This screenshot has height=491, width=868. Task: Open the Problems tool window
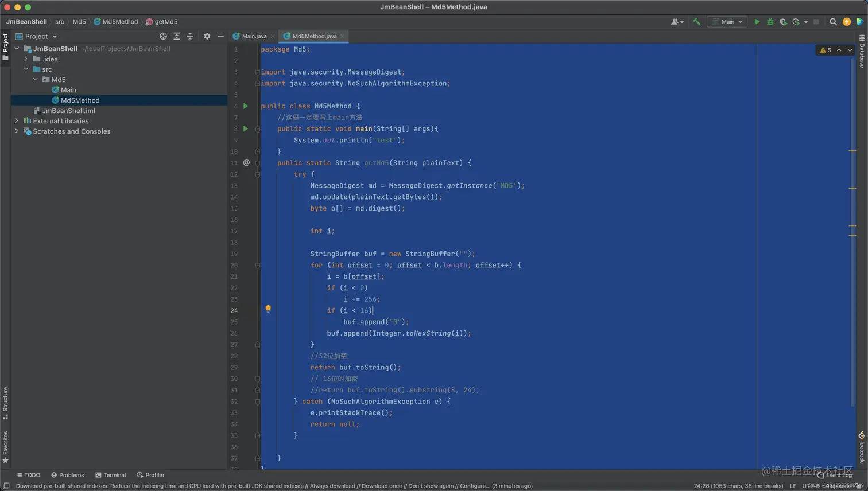point(67,475)
